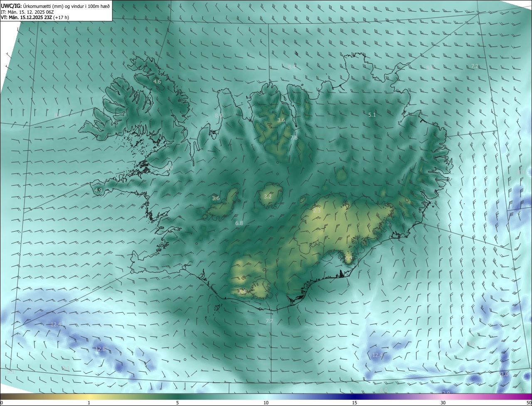The width and height of the screenshot is (532, 406).
Task: Click the 1 tick on the color scale
Action: click(89, 403)
